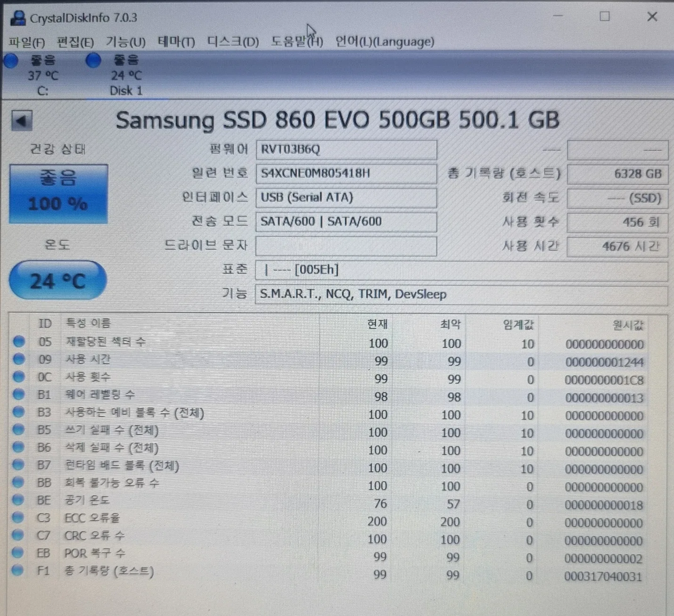The width and height of the screenshot is (674, 616).
Task: Click the firmware field RVT03B6Q
Action: coord(346,150)
